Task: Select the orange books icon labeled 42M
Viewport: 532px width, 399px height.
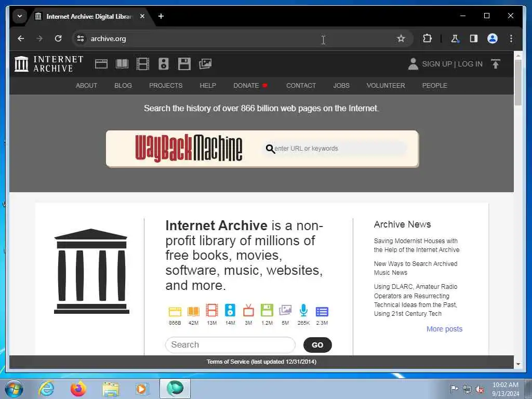Action: pyautogui.click(x=193, y=311)
